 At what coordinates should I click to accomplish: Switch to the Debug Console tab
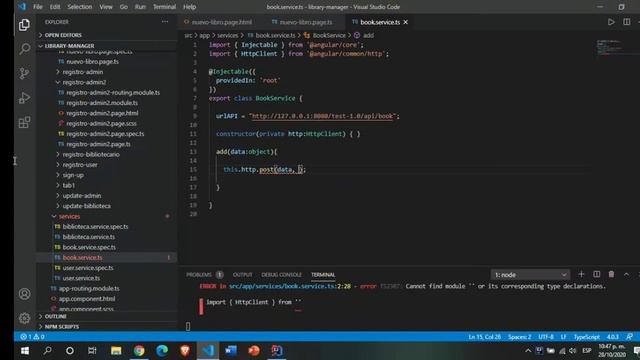click(x=281, y=275)
